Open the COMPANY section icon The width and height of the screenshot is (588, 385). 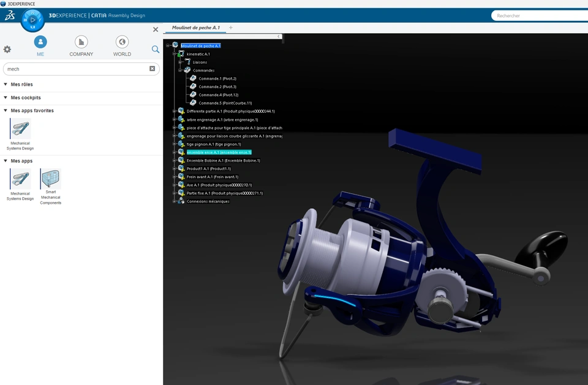(x=81, y=42)
